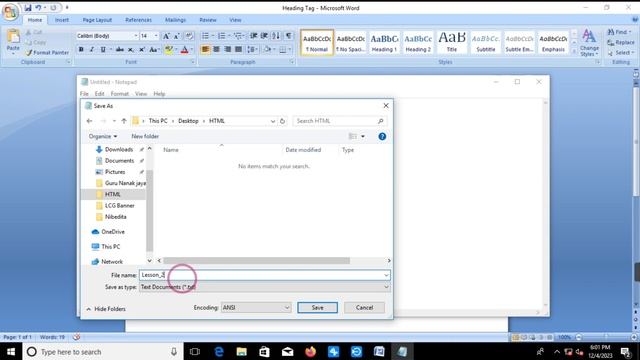Click the Bullets list icon

click(205, 36)
